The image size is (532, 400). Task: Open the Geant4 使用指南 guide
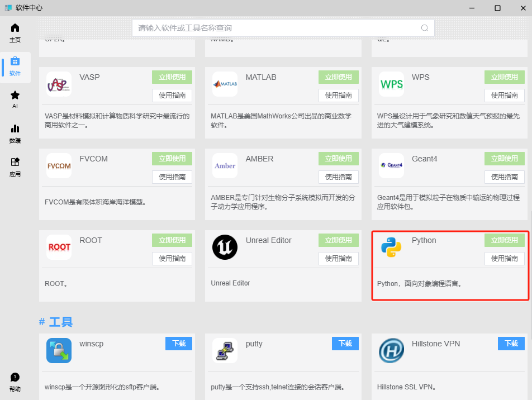tap(505, 177)
